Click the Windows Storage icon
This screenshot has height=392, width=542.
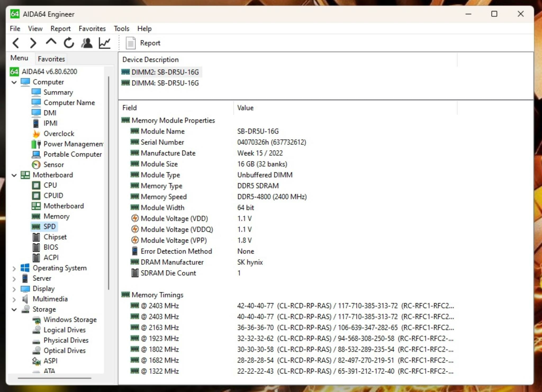(36, 320)
